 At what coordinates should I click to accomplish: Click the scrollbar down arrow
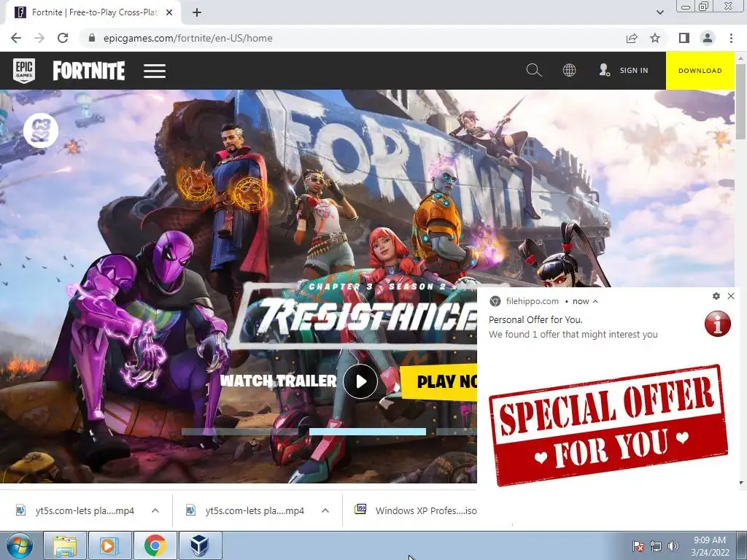click(741, 482)
